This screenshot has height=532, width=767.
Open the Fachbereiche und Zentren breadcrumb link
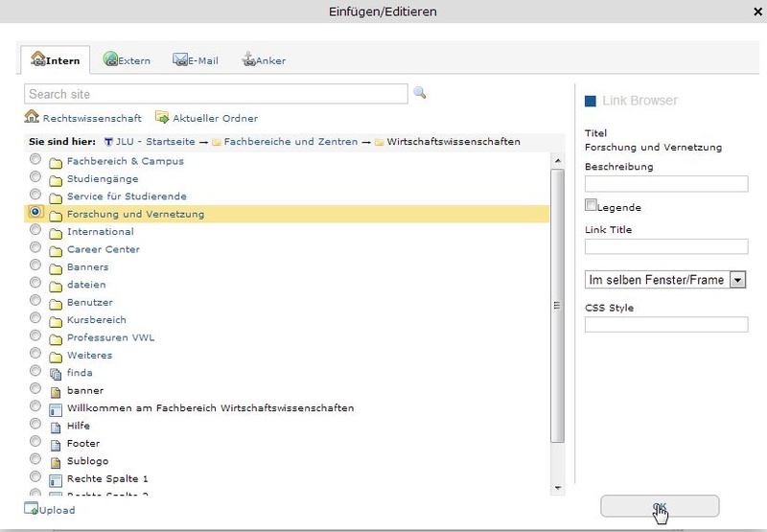pos(291,142)
